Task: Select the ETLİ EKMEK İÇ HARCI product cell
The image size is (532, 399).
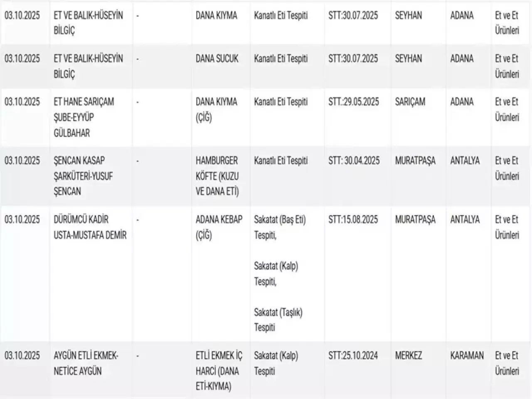Action: click(219, 371)
